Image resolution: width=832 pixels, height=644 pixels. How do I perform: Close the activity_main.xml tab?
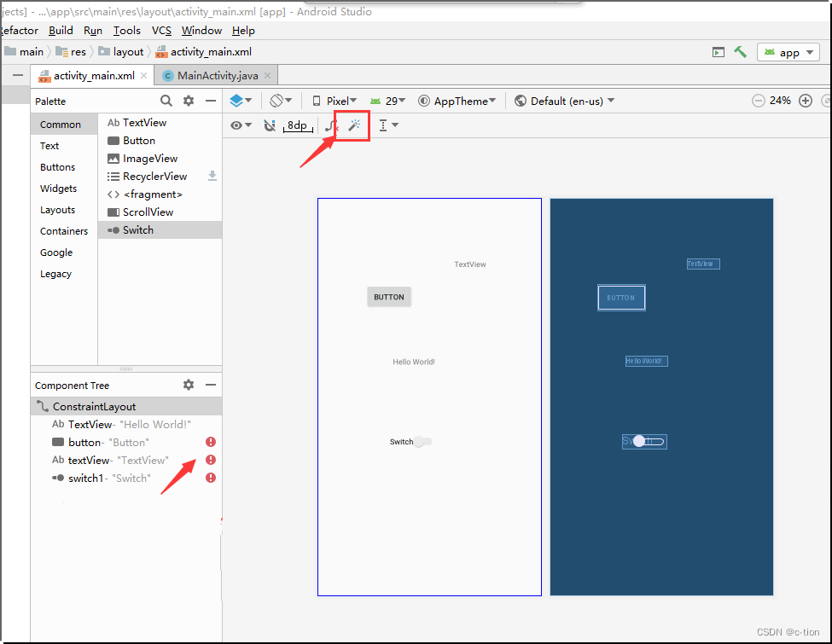(144, 76)
